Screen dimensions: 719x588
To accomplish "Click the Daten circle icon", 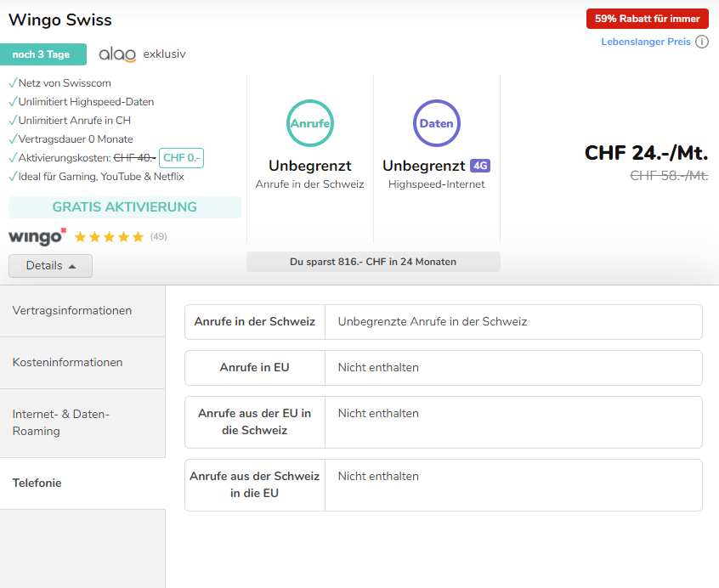I will pyautogui.click(x=437, y=124).
